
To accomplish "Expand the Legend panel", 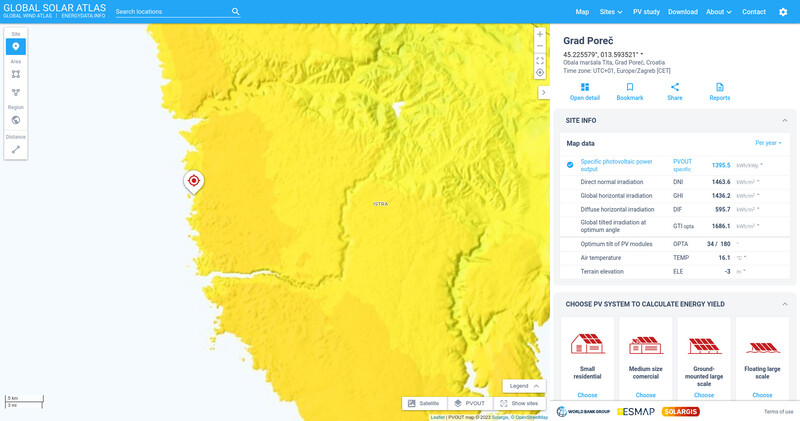I will click(524, 386).
